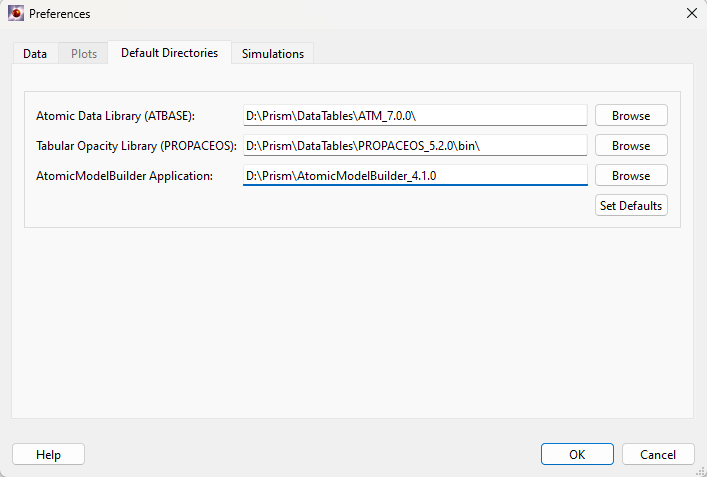Click the Tabular Opacity Library (PROPACEOS) label
The height and width of the screenshot is (477, 707).
point(136,146)
